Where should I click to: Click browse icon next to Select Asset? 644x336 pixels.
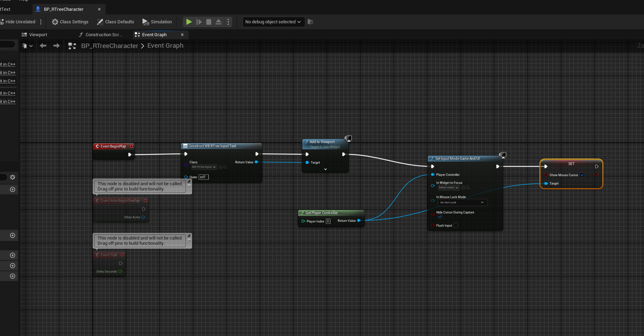coord(468,188)
